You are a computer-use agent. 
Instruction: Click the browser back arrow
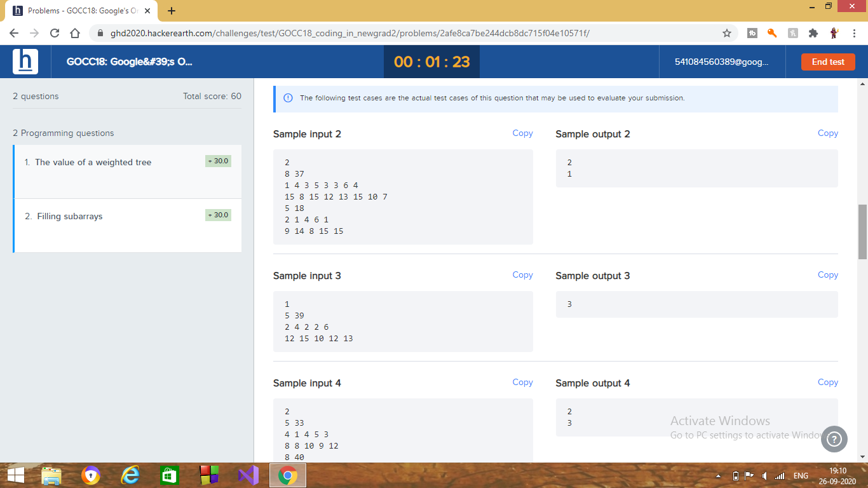coord(14,33)
